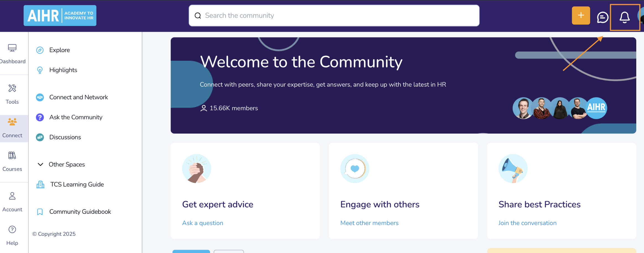Open the Explore menu item
Image resolution: width=644 pixels, height=253 pixels.
pyautogui.click(x=59, y=50)
